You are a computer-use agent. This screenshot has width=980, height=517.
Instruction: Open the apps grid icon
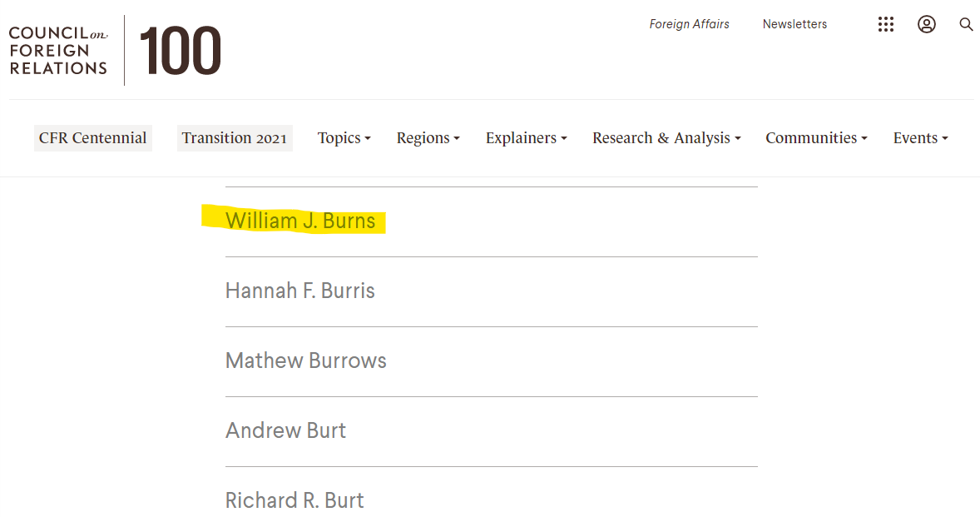click(886, 24)
